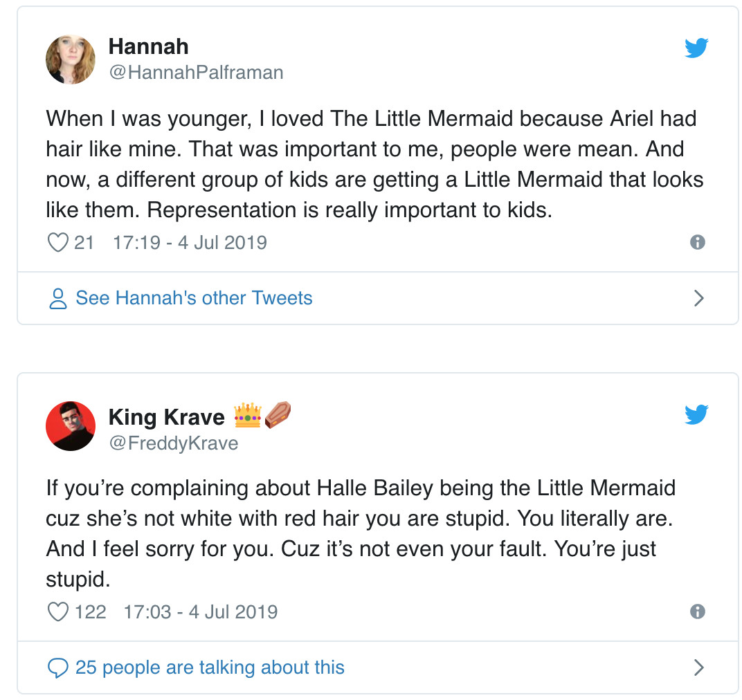The image size is (742, 700).
Task: Click the display name Hannah
Action: pyautogui.click(x=148, y=47)
